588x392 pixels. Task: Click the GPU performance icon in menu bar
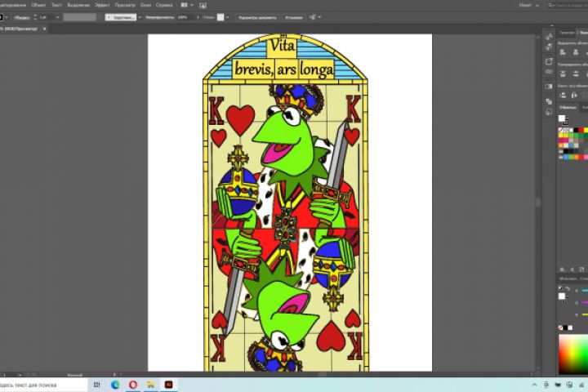[203, 5]
